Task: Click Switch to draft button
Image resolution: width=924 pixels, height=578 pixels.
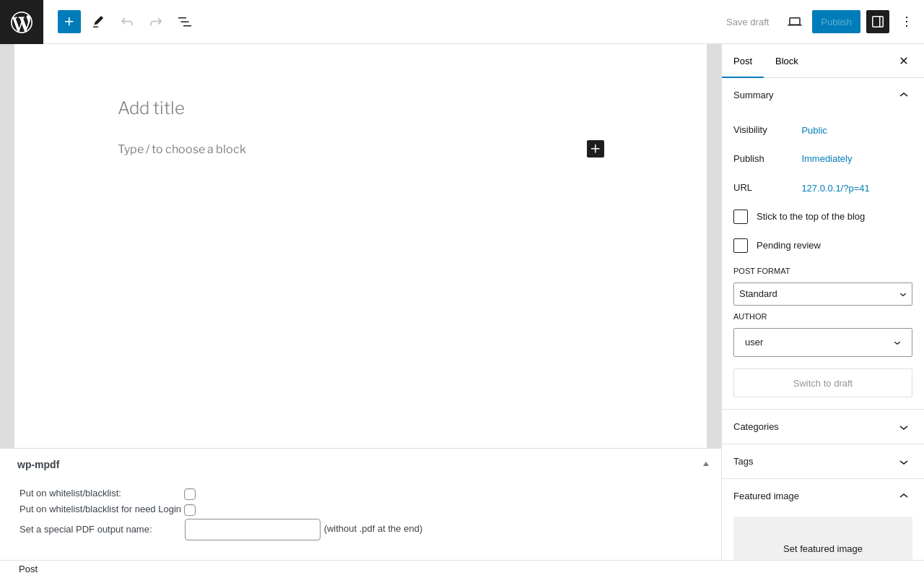Action: coord(823,383)
